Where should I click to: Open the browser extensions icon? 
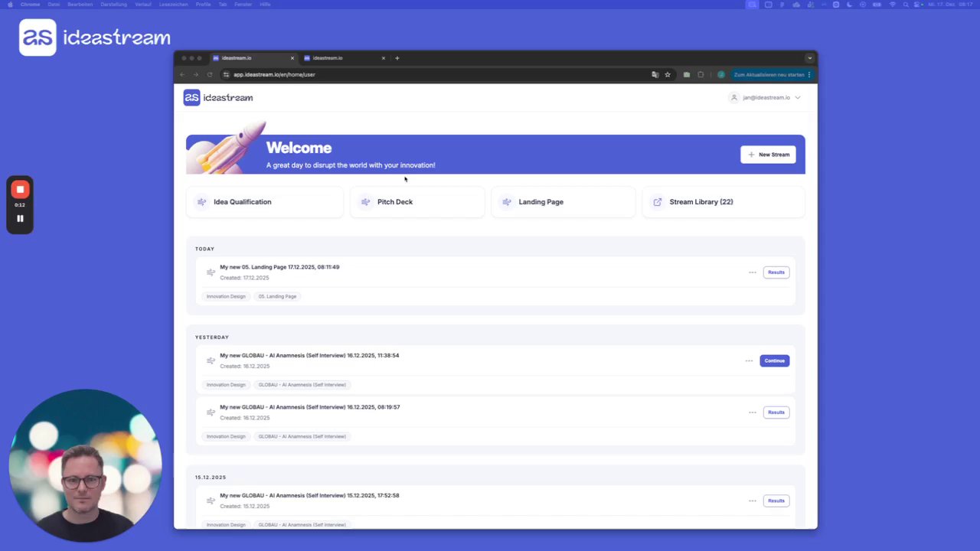pos(701,74)
